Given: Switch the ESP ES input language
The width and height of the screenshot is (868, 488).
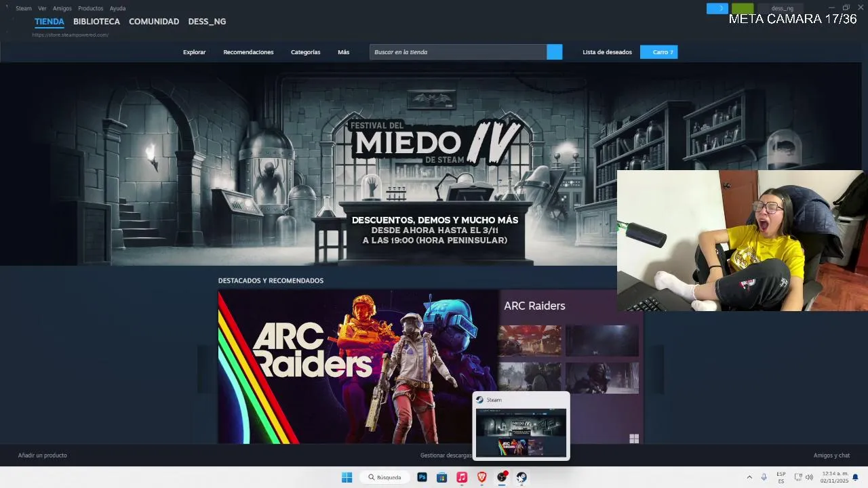Looking at the screenshot, I should (x=781, y=477).
